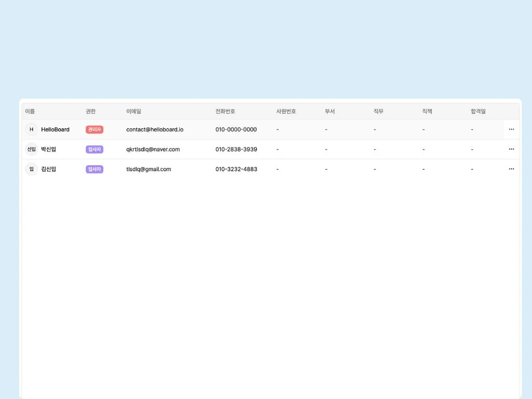The image size is (532, 399).
Task: Click the purple 입사자 badge for 박신입
Action: pos(95,149)
